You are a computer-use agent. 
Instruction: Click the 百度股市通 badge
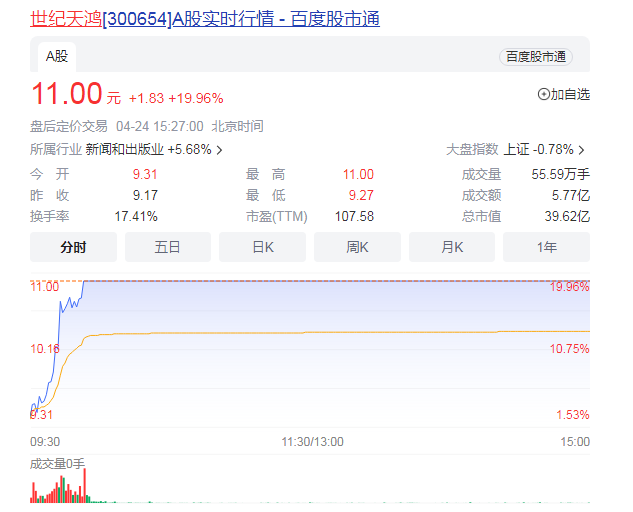pos(535,57)
